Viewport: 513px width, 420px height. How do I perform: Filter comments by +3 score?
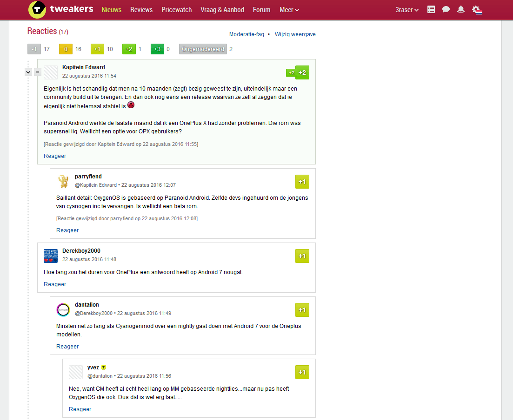157,49
